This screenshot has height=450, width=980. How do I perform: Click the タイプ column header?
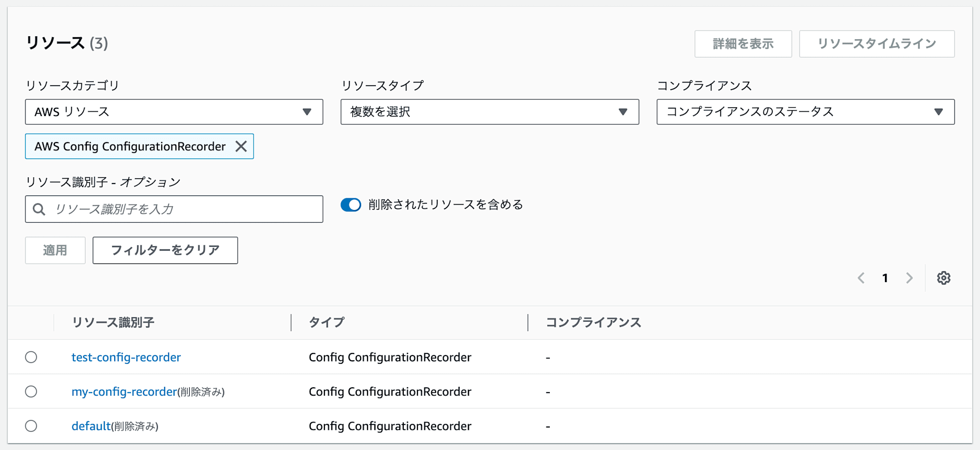click(x=327, y=322)
